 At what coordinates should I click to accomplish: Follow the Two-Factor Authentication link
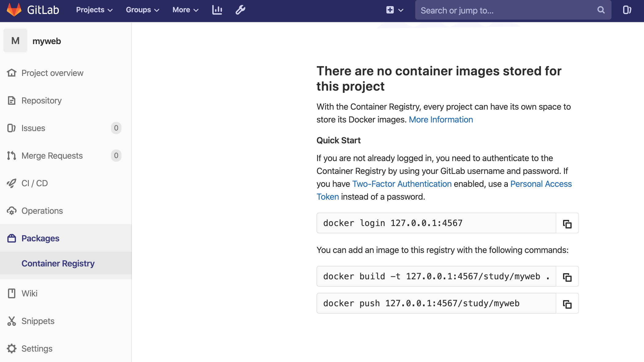tap(402, 184)
